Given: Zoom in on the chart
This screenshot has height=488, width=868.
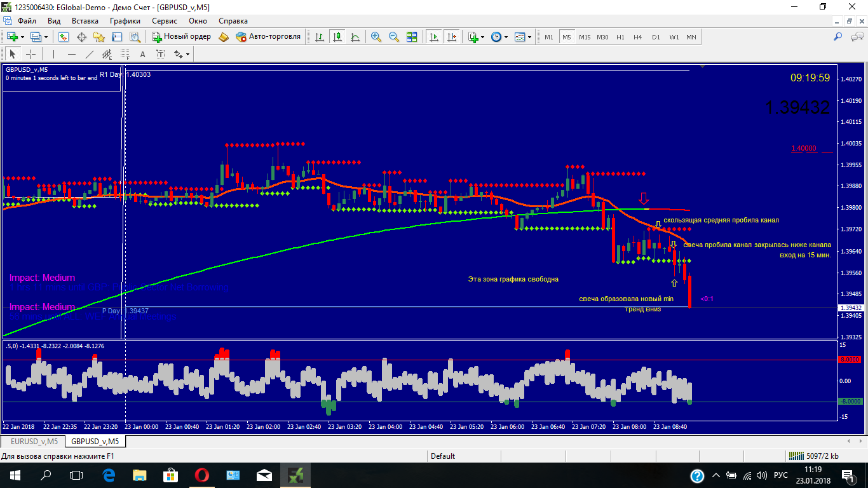Looking at the screenshot, I should click(376, 37).
